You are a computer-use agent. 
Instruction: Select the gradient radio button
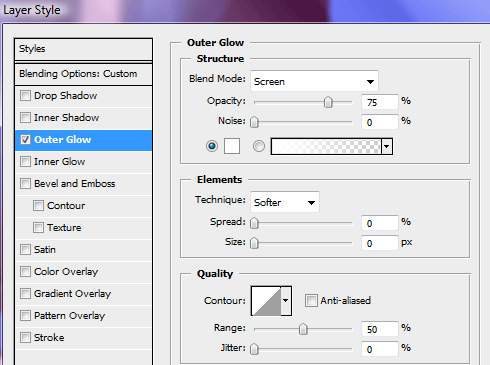click(x=259, y=146)
